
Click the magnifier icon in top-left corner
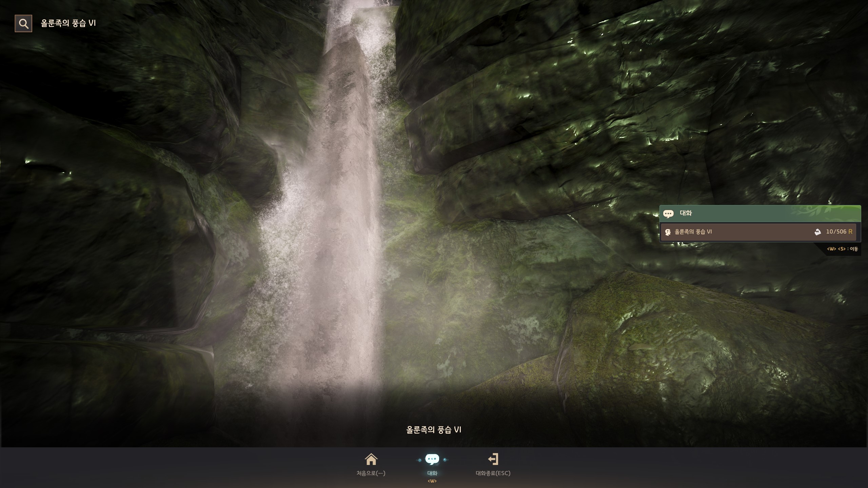pos(23,23)
